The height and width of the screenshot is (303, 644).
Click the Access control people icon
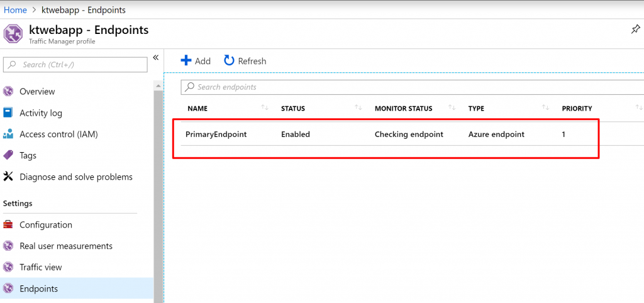pos(8,134)
